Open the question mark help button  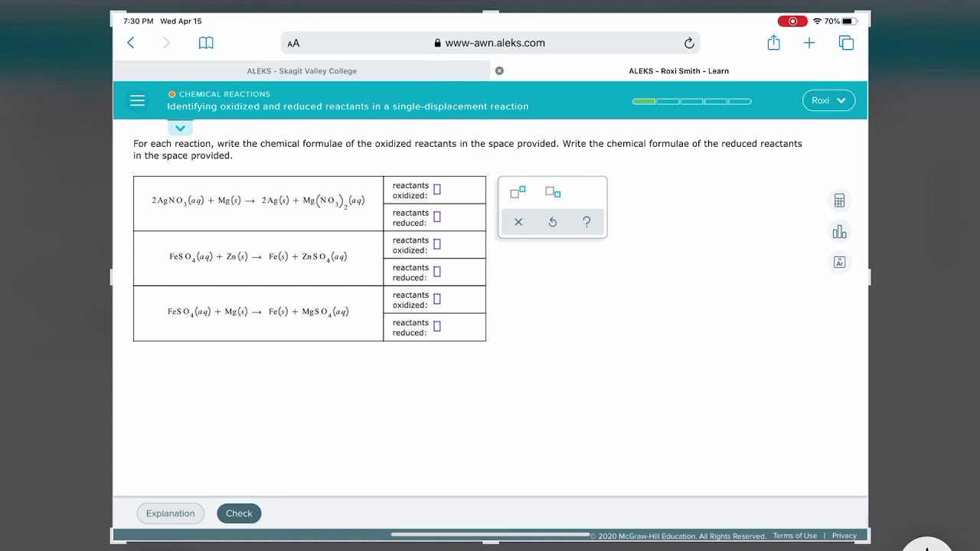tap(586, 222)
